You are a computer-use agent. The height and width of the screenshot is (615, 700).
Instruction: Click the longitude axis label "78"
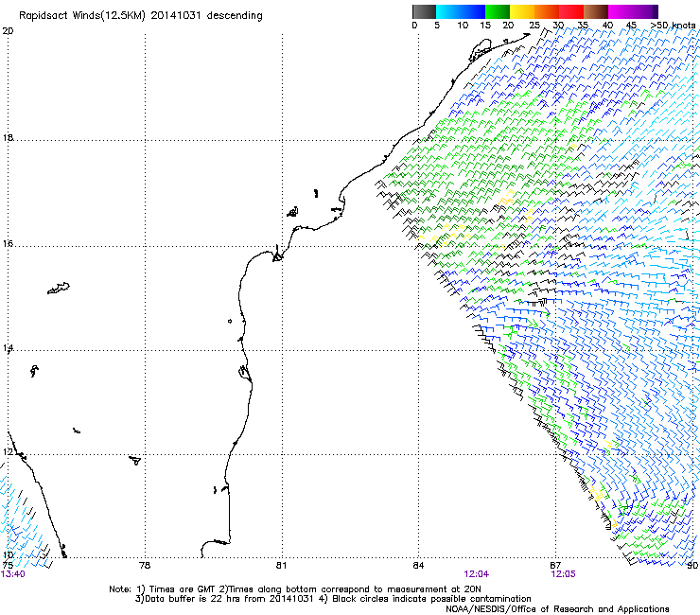145,566
